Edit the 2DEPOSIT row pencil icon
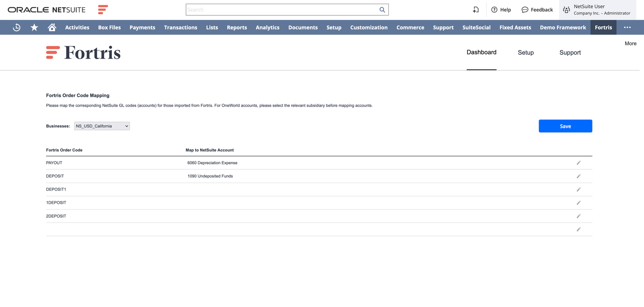The height and width of the screenshot is (307, 644). pos(578,216)
